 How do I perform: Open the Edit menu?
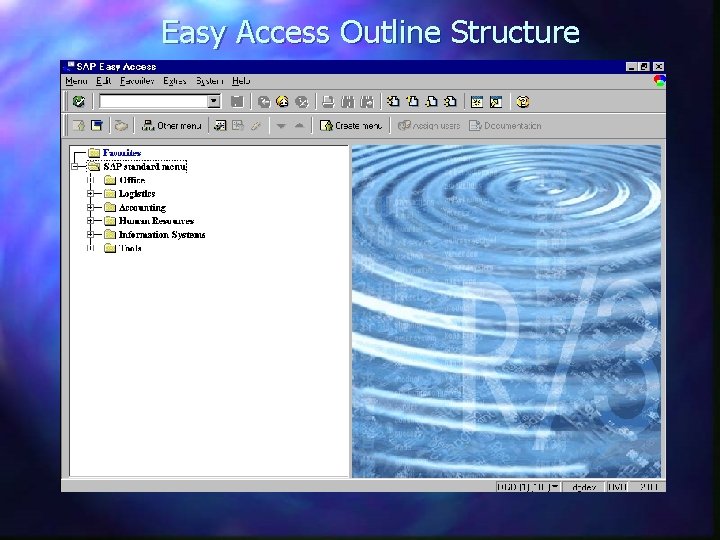pyautogui.click(x=104, y=81)
